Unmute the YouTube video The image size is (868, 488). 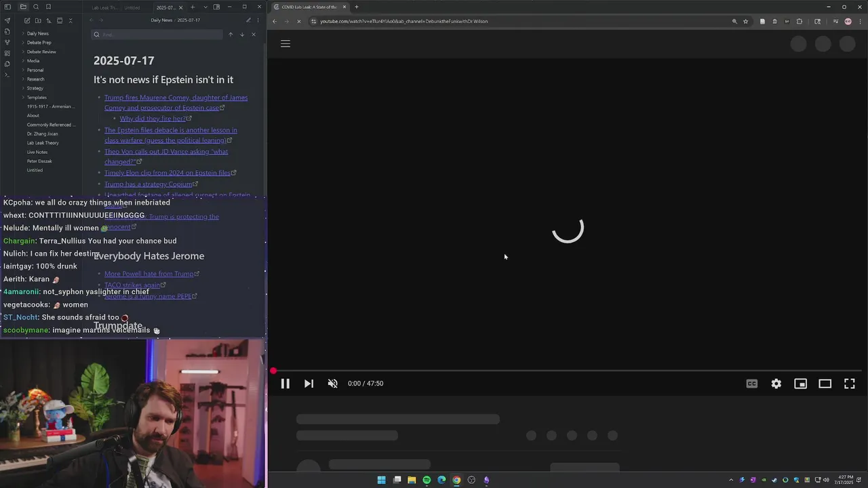click(333, 384)
